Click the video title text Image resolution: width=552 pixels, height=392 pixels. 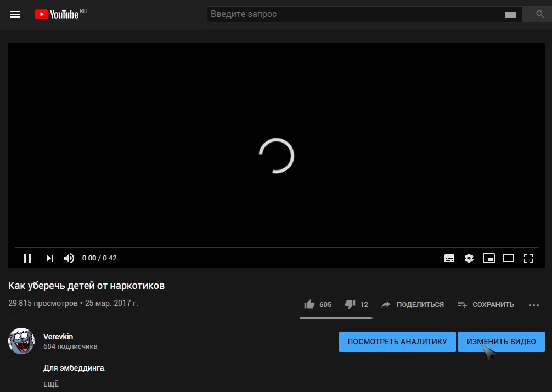click(86, 286)
